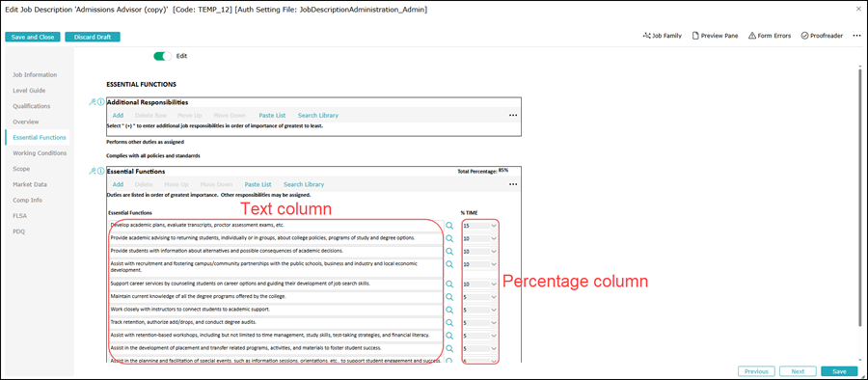The height and width of the screenshot is (380, 868).
Task: Go to Market Data section
Action: coord(30,184)
